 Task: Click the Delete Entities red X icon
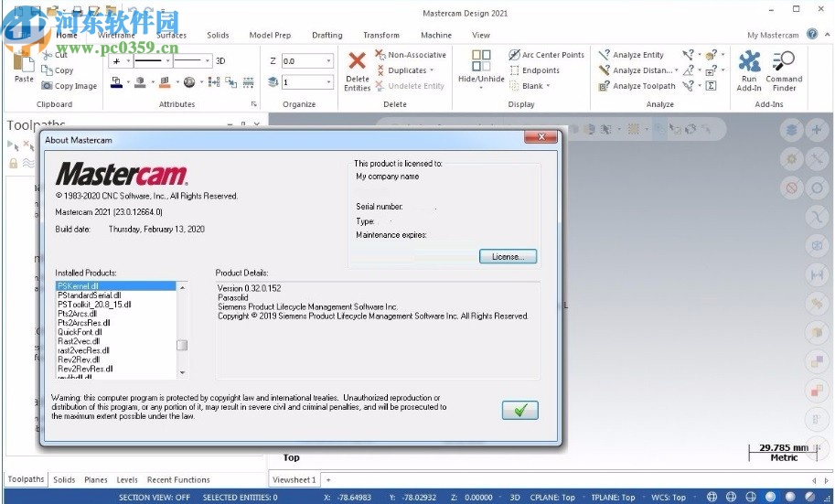pyautogui.click(x=357, y=60)
